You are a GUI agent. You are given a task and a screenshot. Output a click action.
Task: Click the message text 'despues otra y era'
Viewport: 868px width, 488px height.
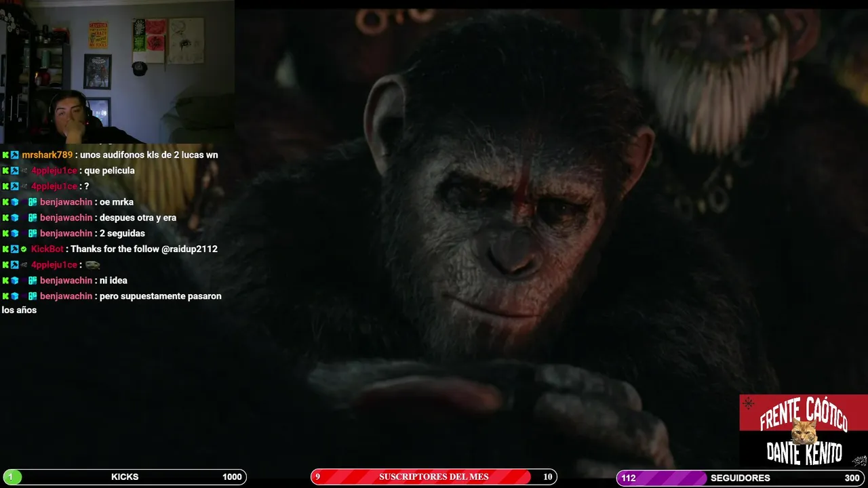[x=138, y=218]
